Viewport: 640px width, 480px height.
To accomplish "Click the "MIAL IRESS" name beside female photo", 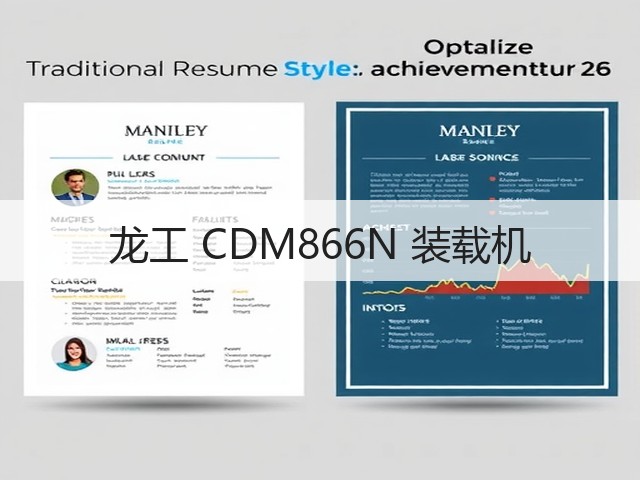I will [x=137, y=341].
